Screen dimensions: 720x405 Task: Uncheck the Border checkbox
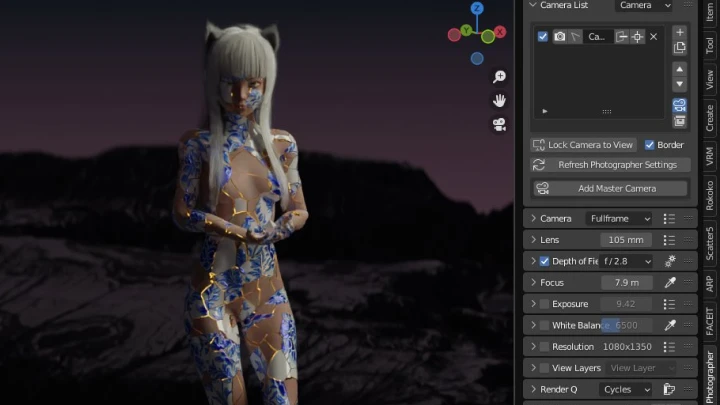pyautogui.click(x=649, y=145)
